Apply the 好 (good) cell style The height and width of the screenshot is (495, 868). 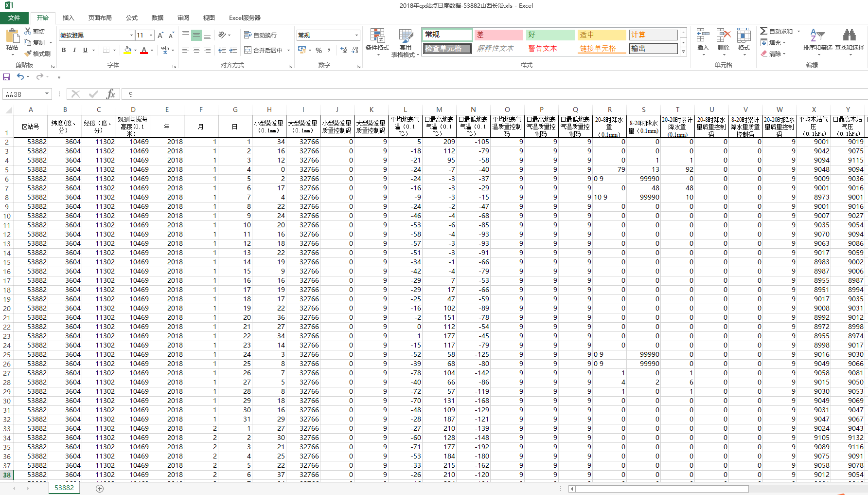coord(550,35)
